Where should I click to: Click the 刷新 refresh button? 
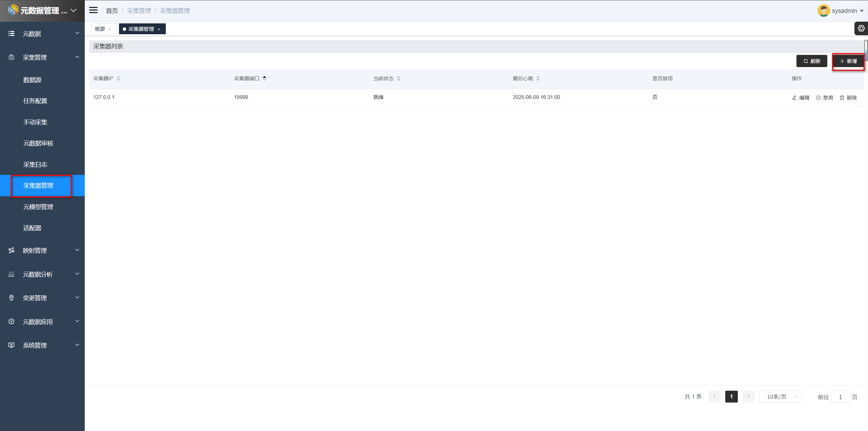coord(812,61)
